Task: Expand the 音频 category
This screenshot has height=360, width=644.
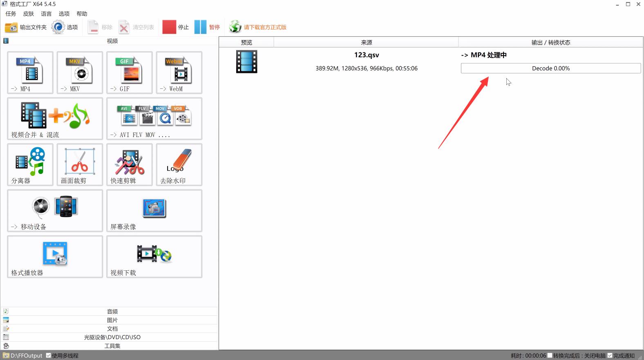Action: (109, 311)
